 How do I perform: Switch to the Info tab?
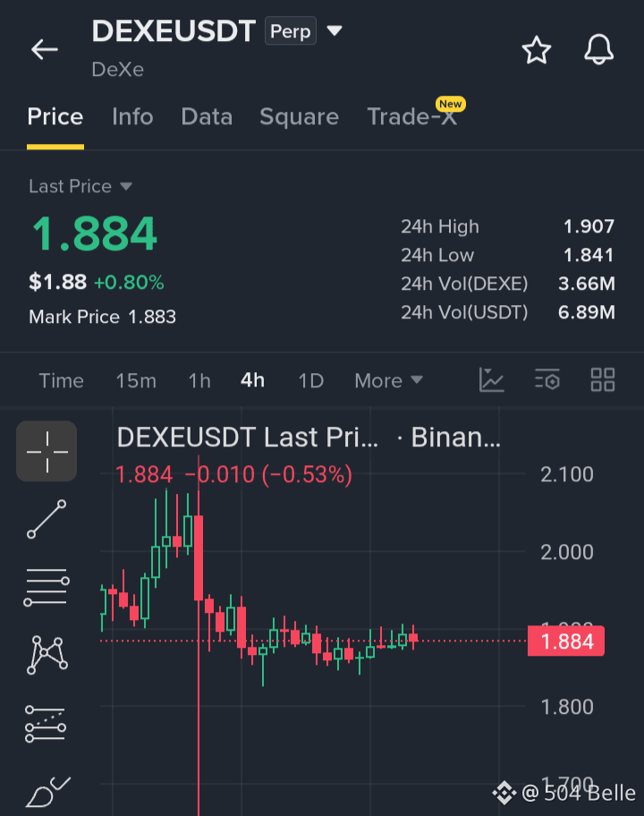(132, 116)
